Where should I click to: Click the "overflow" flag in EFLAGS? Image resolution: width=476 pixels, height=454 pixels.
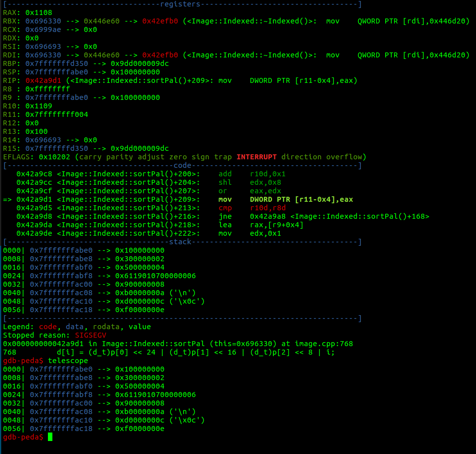344,157
